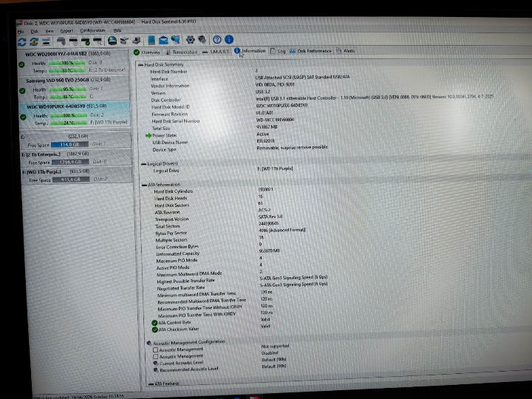
Task: Open the View menu
Action: tap(50, 31)
